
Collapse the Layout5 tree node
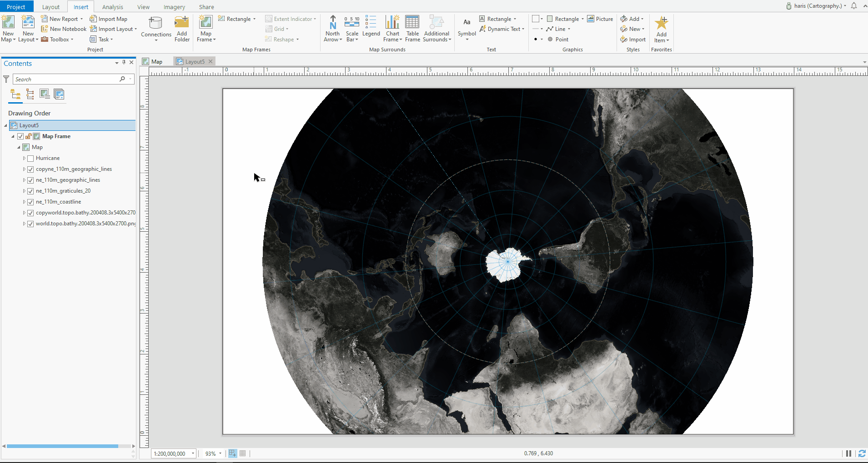pyautogui.click(x=6, y=125)
